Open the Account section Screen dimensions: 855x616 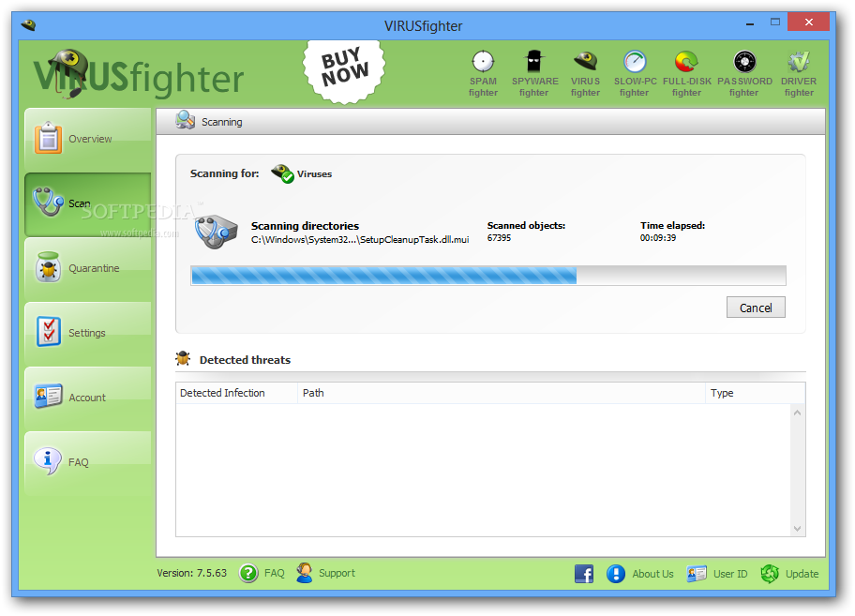(88, 398)
